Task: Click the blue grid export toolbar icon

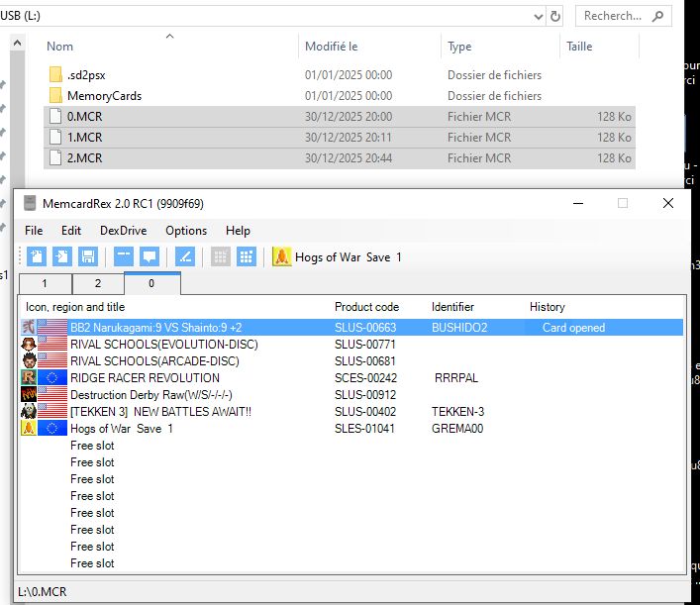Action: tap(247, 256)
